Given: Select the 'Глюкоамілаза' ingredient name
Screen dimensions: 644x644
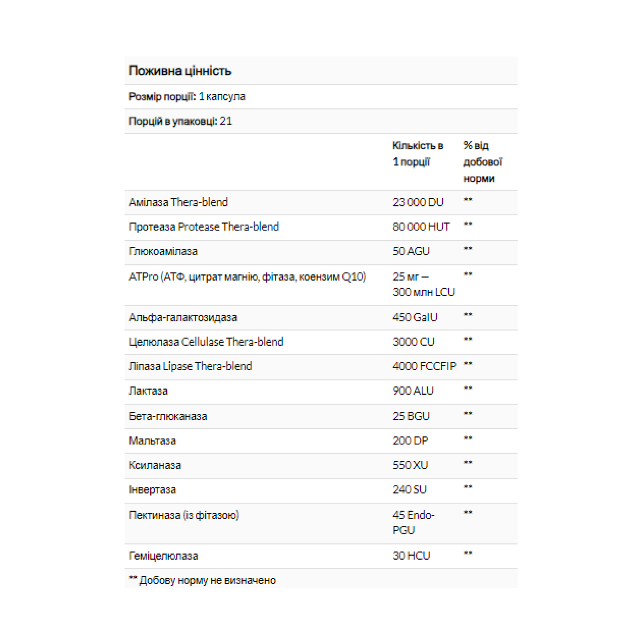Looking at the screenshot, I should (x=163, y=252).
